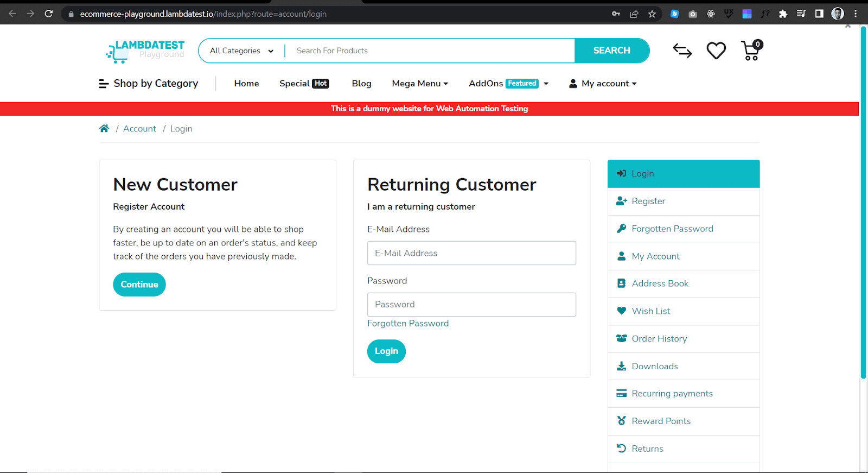Image resolution: width=868 pixels, height=473 pixels.
Task: Open Reward Points in sidebar
Action: click(x=684, y=421)
